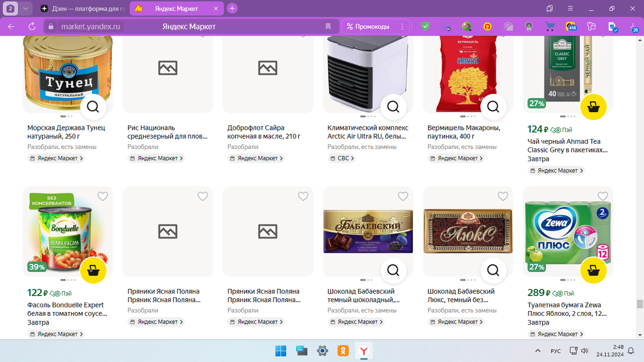The image size is (644, 362).
Task: Open Промокоды button in the toolbar
Action: click(x=368, y=26)
